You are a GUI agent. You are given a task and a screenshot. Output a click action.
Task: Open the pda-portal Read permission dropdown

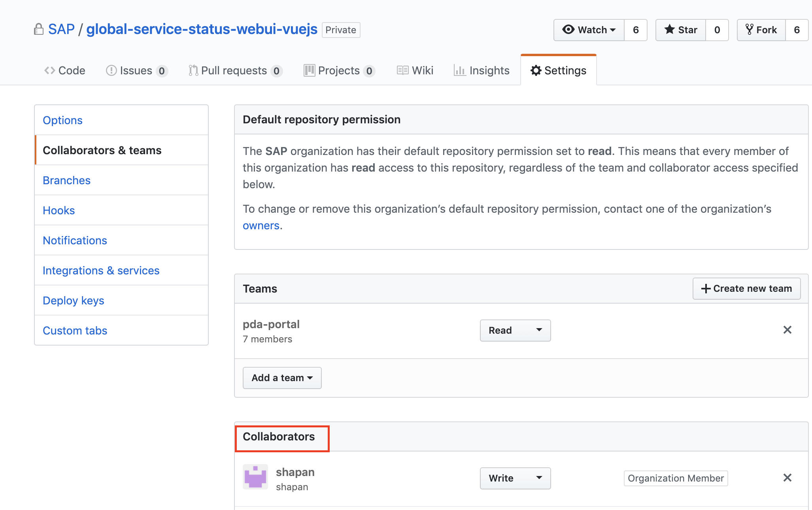coord(515,331)
